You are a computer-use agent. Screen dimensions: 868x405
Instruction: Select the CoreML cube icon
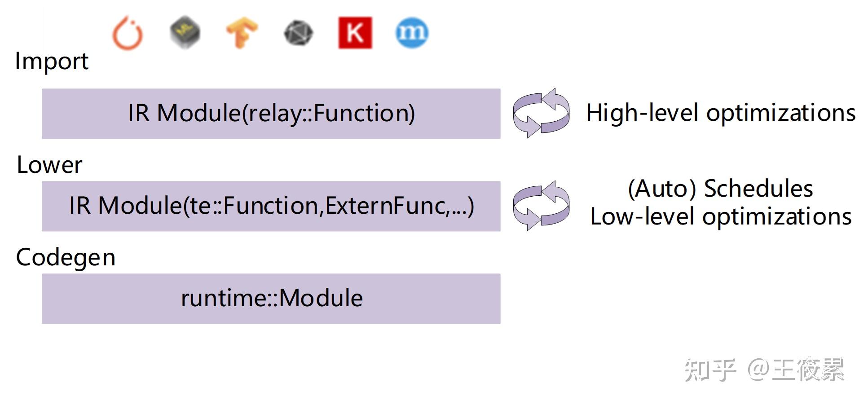tap(185, 32)
